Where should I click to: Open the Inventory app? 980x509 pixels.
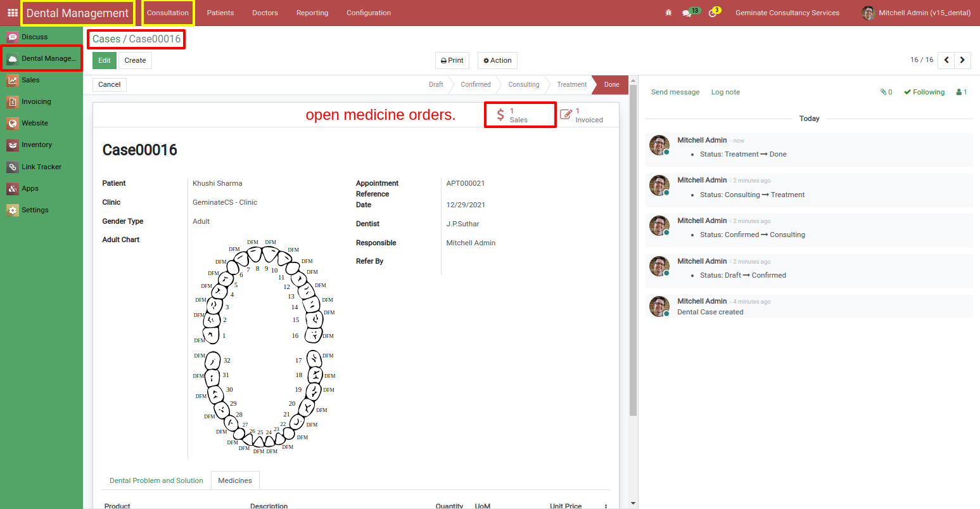click(37, 145)
